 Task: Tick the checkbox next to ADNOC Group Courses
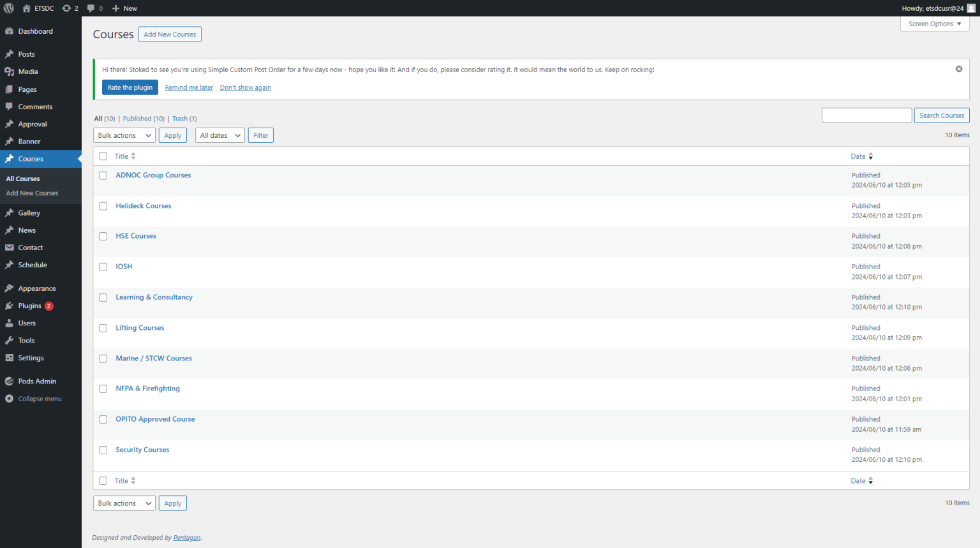(x=103, y=175)
